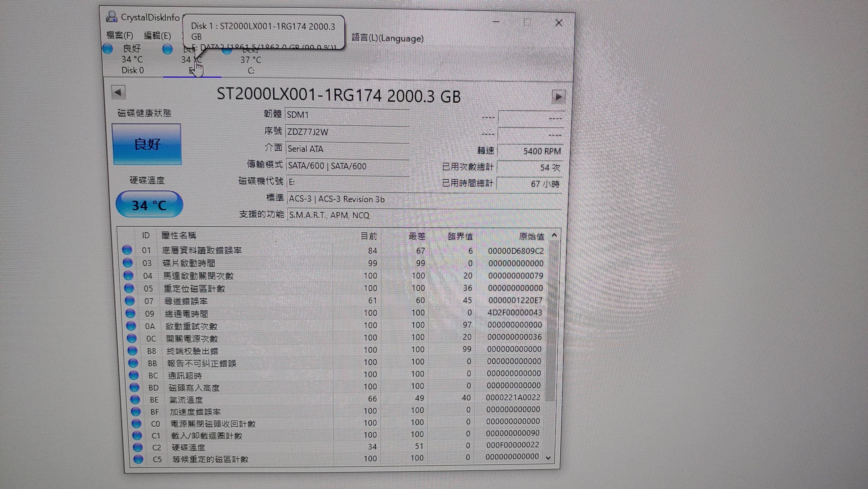This screenshot has width=868, height=489.
Task: Select the 硬碟溫度 attribute name
Action: [189, 448]
